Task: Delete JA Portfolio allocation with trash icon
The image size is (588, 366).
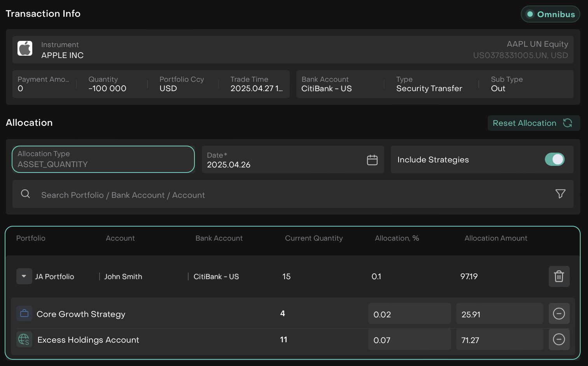Action: (559, 276)
